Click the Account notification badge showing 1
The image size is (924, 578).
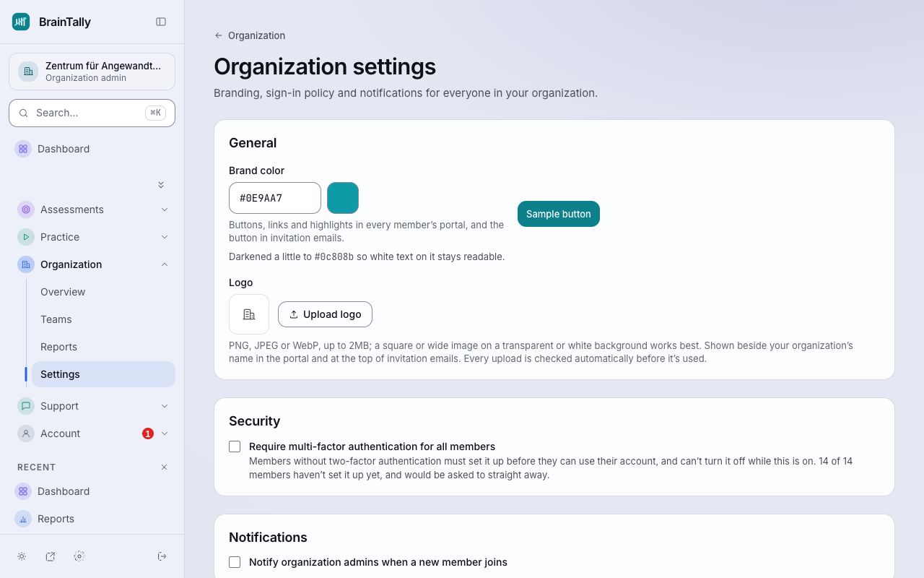point(148,433)
